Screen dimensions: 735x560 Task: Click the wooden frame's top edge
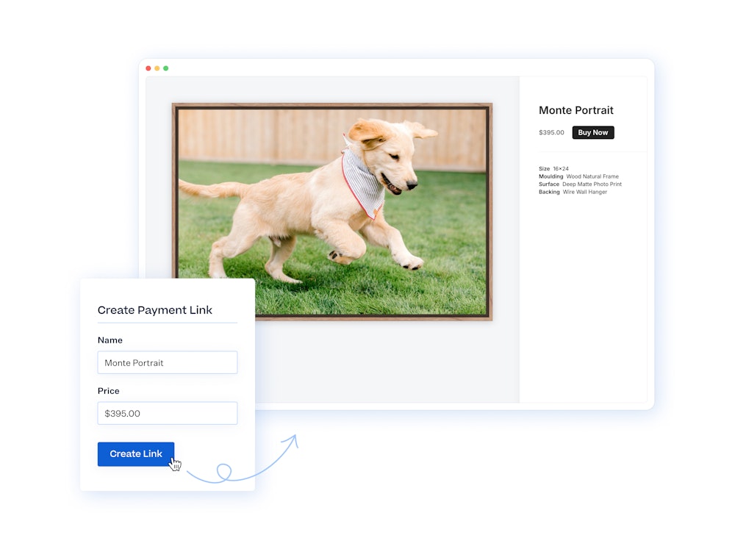click(332, 106)
